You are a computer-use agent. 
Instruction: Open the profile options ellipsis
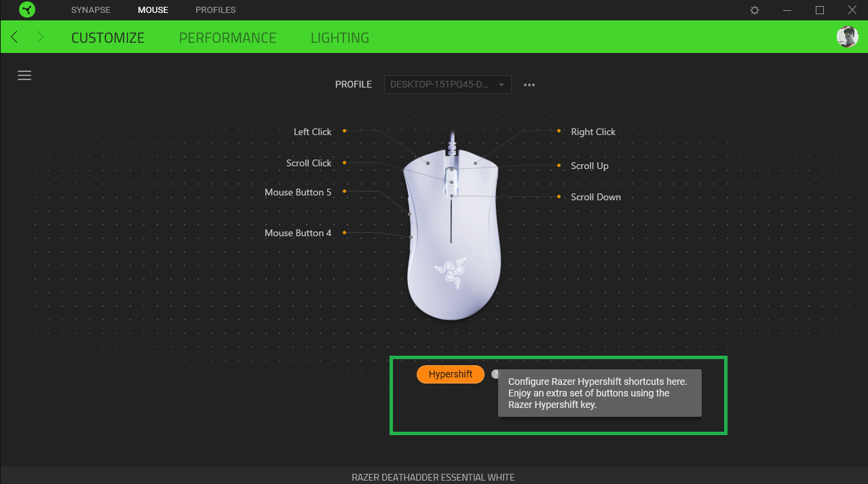pos(529,85)
